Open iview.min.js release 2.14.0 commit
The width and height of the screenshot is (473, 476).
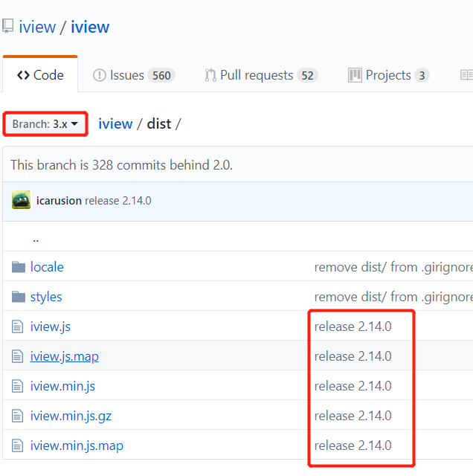pos(353,386)
